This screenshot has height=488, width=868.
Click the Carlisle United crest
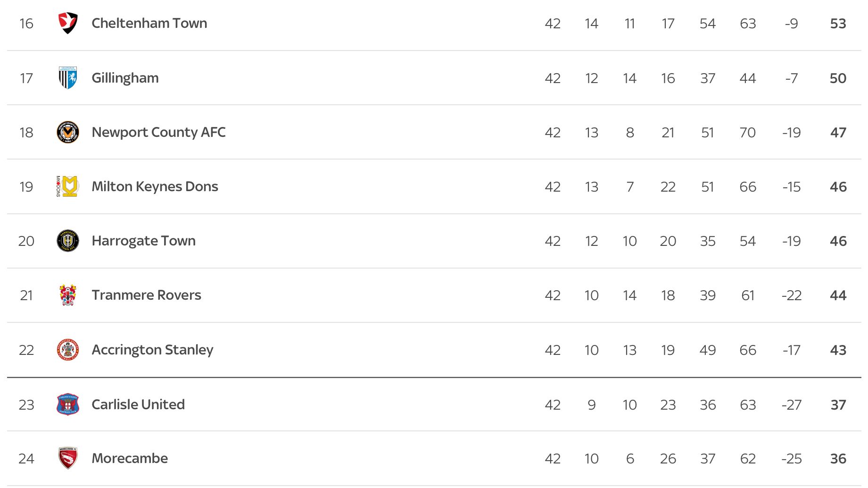click(x=67, y=404)
